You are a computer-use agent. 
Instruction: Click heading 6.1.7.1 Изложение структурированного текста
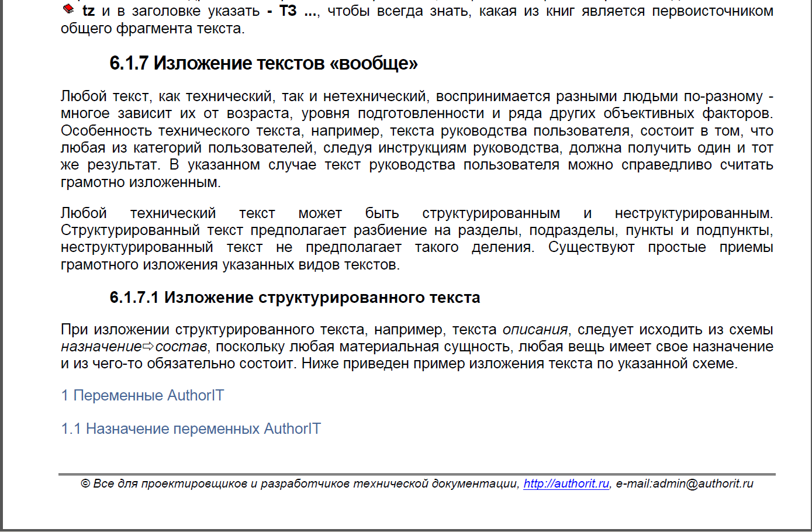295,298
